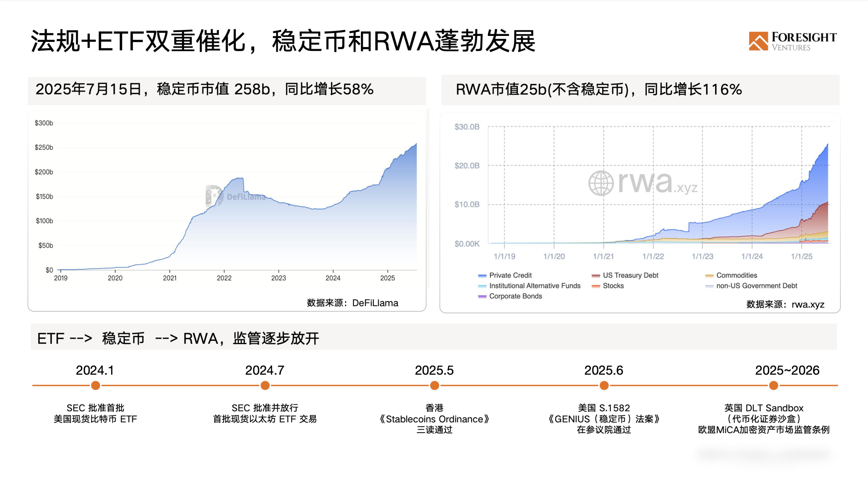Click the 1/1/19 x-axis label
This screenshot has height=487, width=868.
click(505, 256)
